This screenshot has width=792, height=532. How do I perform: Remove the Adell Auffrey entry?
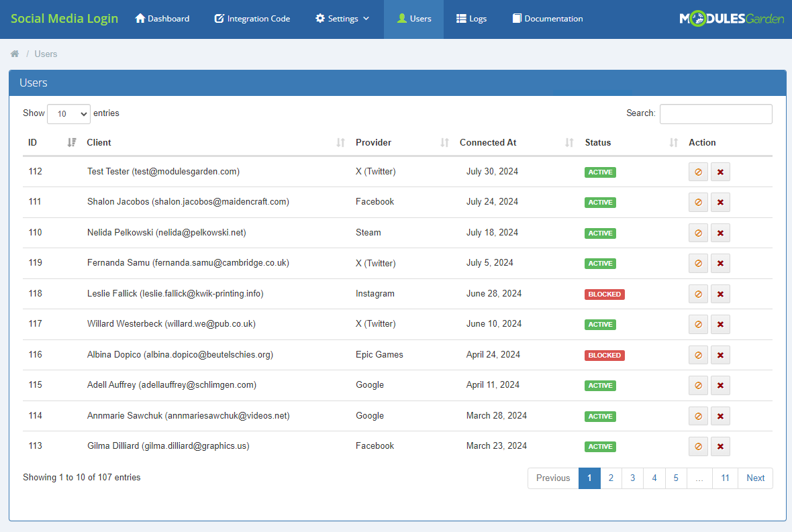pyautogui.click(x=720, y=386)
